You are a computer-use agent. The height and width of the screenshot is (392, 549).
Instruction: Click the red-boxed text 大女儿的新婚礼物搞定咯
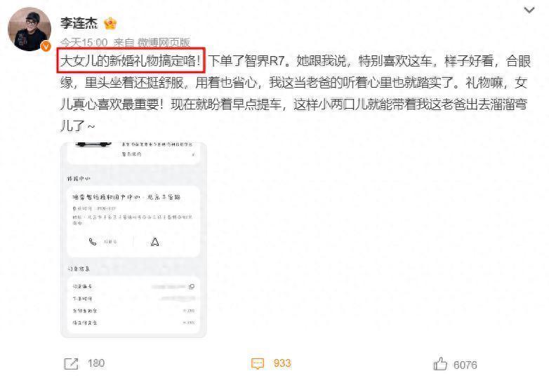point(131,60)
